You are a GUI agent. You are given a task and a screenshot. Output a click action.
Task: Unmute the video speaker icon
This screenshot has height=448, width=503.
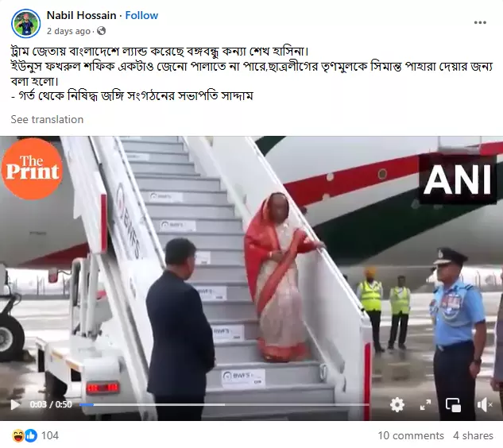click(484, 404)
